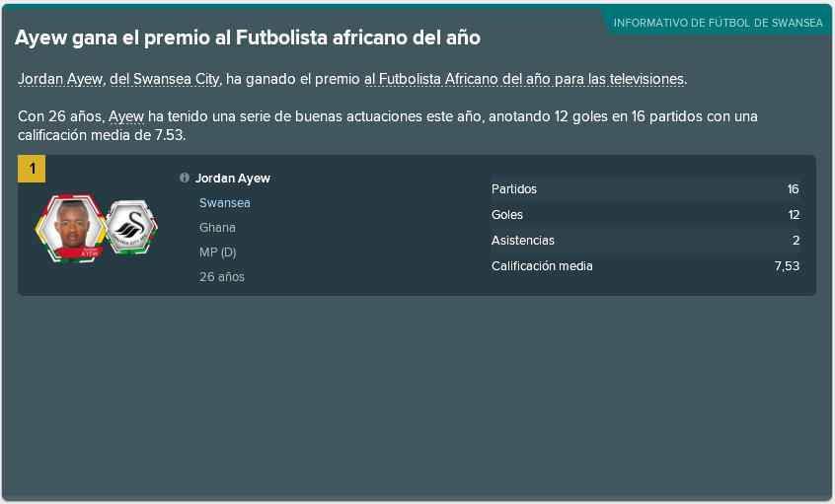Click the Partidos stat row
This screenshot has height=504, width=835.
(x=645, y=189)
